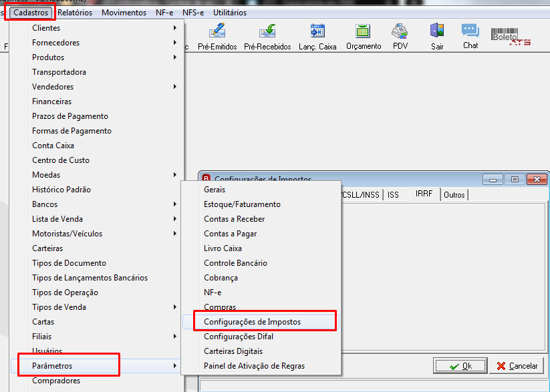Viewport: 550px width, 392px height.
Task: Expand the Produtos submenu
Action: coord(97,57)
